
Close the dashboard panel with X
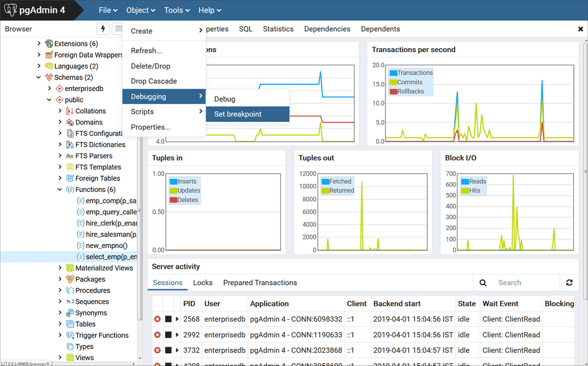580,29
